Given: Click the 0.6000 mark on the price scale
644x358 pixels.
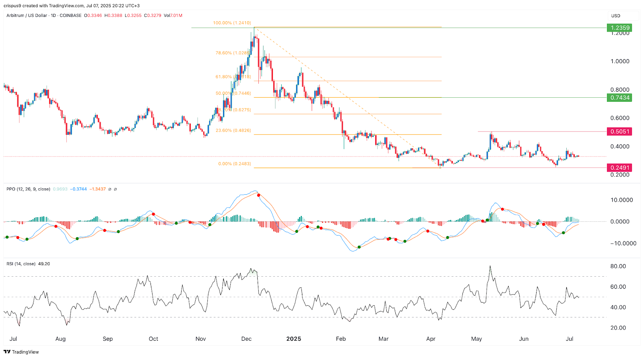Looking at the screenshot, I should coord(620,118).
